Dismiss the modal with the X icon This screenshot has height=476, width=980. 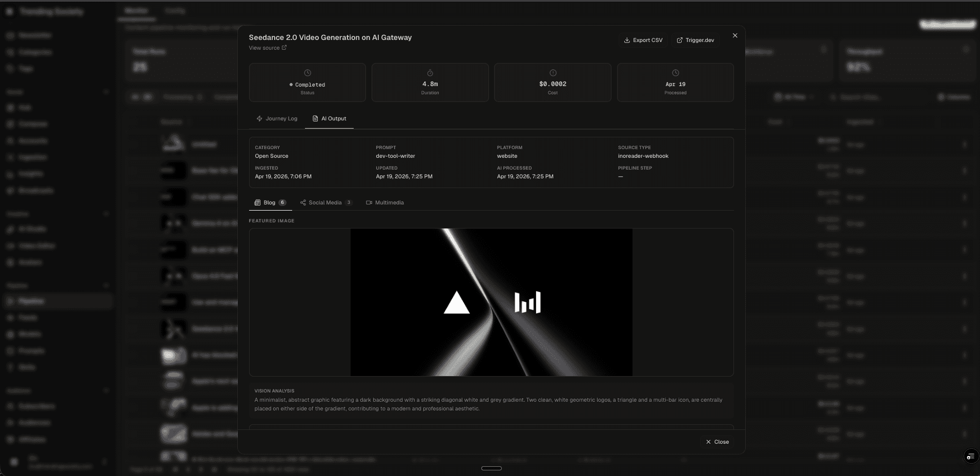[734, 35]
